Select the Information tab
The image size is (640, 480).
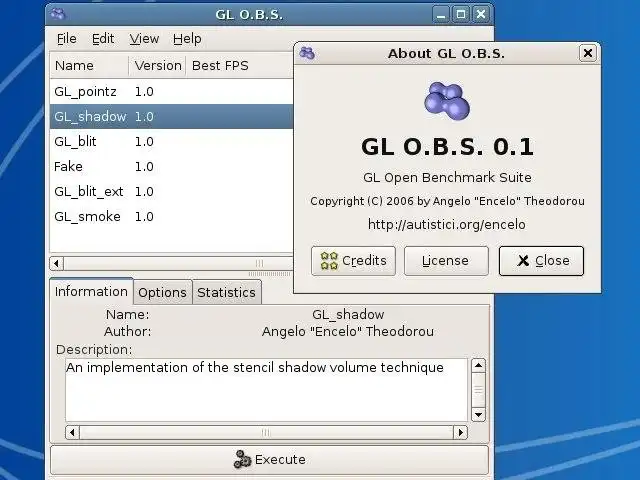(91, 291)
